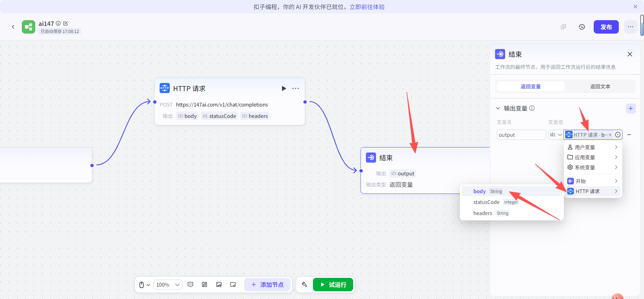
Task: Click the auto-layout grid icon in toolbar
Action: [205, 285]
